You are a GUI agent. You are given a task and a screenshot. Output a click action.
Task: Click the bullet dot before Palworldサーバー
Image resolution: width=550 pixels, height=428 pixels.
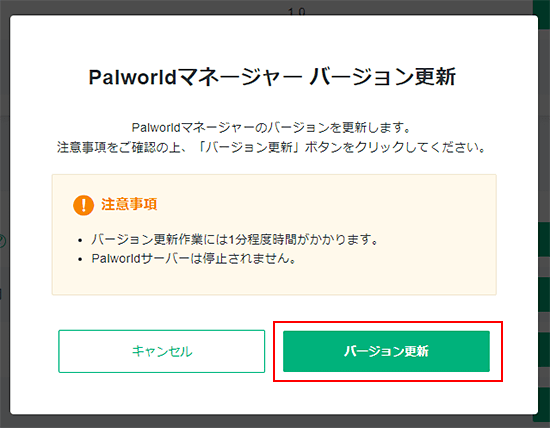pos(80,260)
